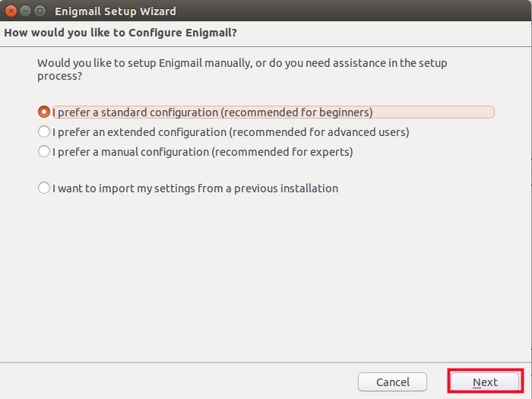Click the separator line above the buttons

[x=266, y=363]
